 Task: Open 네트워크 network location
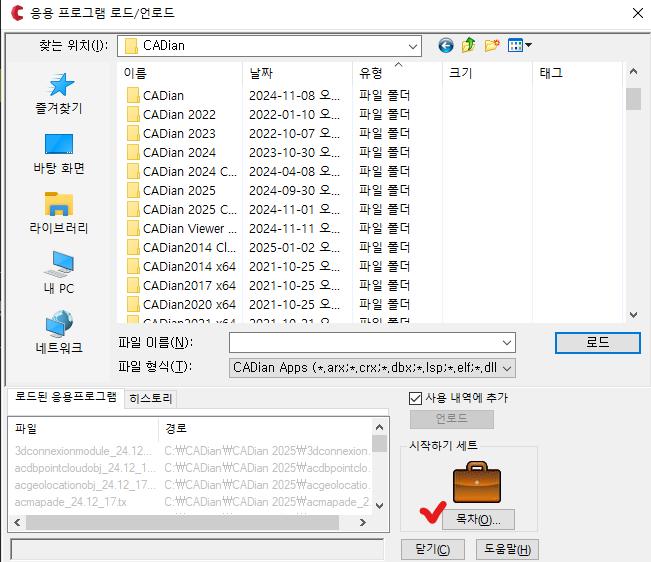(59, 333)
